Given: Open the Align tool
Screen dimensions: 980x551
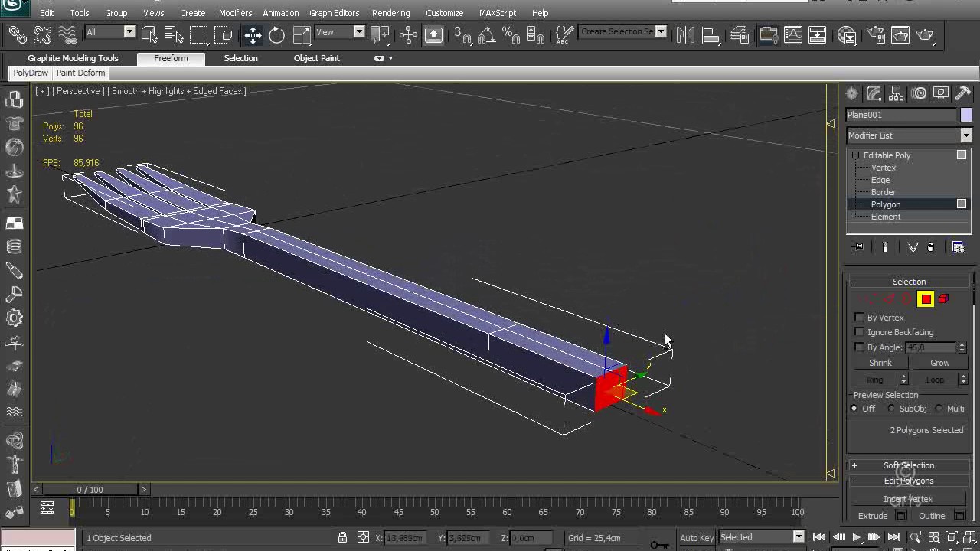Looking at the screenshot, I should point(710,34).
